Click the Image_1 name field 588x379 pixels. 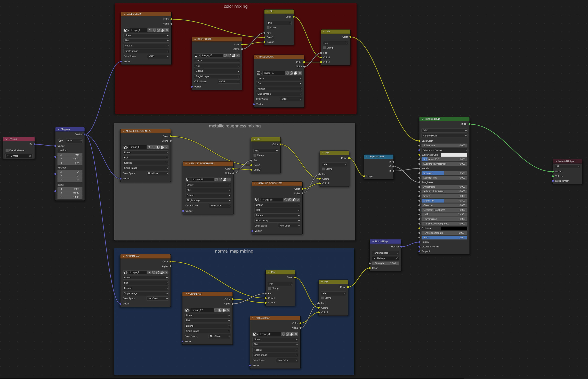pyautogui.click(x=139, y=30)
